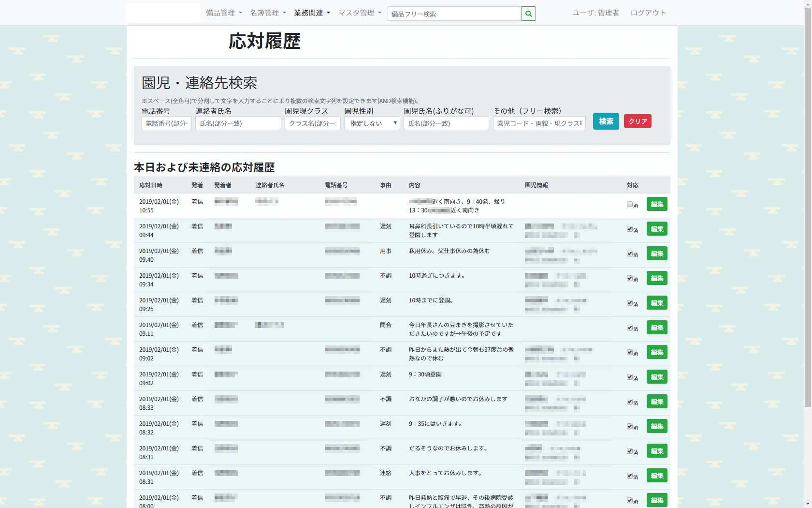The height and width of the screenshot is (508, 812).
Task: Click the 電話番号 column header
Action: tap(336, 185)
